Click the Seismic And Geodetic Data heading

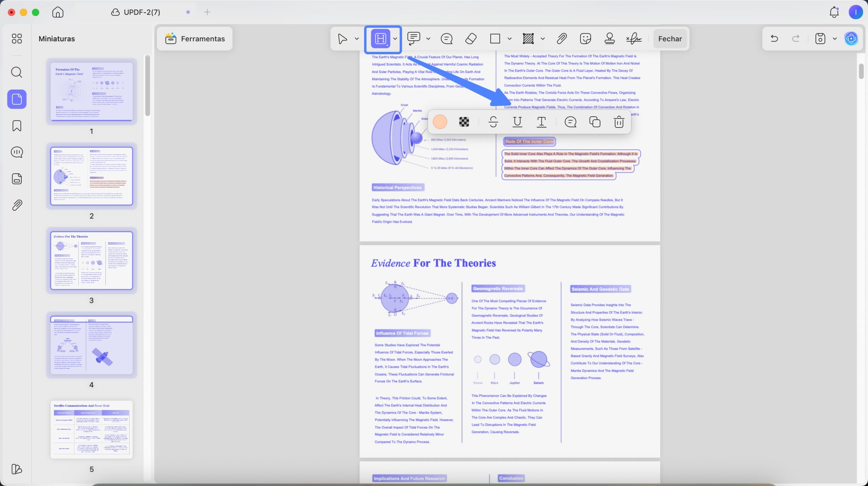tap(600, 289)
